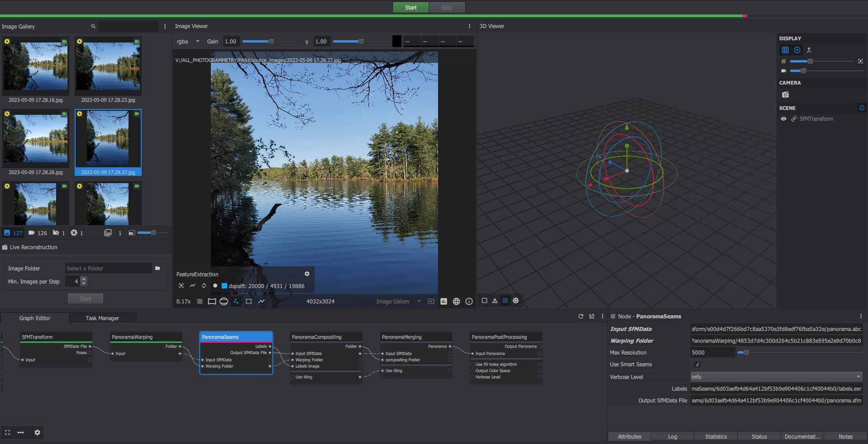Adjust the Max Resolution slider
The height and width of the screenshot is (444, 868).
tap(799, 353)
